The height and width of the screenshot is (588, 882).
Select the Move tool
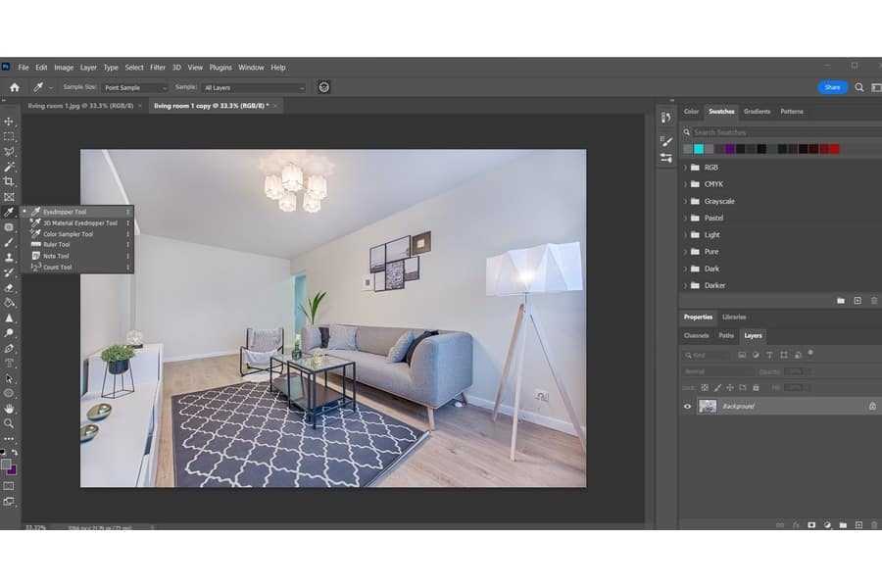[9, 122]
